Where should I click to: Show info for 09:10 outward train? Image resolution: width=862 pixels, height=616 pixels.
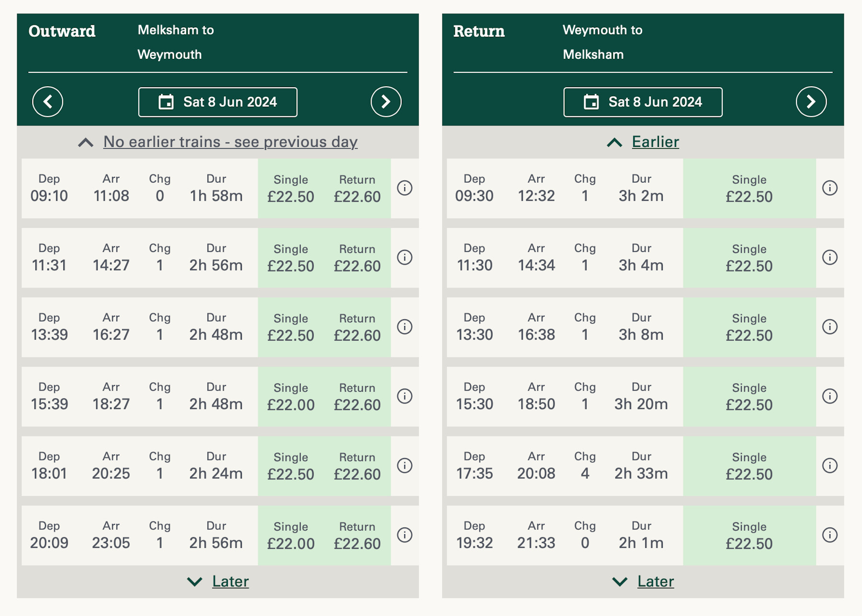click(405, 188)
